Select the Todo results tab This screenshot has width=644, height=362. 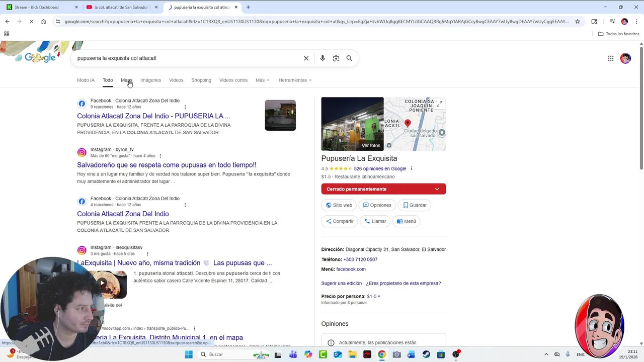(108, 80)
